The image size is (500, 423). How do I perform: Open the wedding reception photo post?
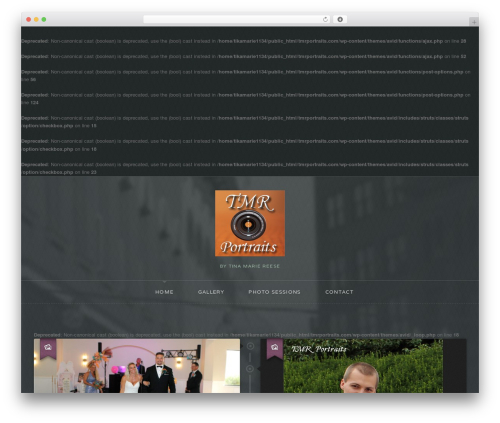[137, 366]
